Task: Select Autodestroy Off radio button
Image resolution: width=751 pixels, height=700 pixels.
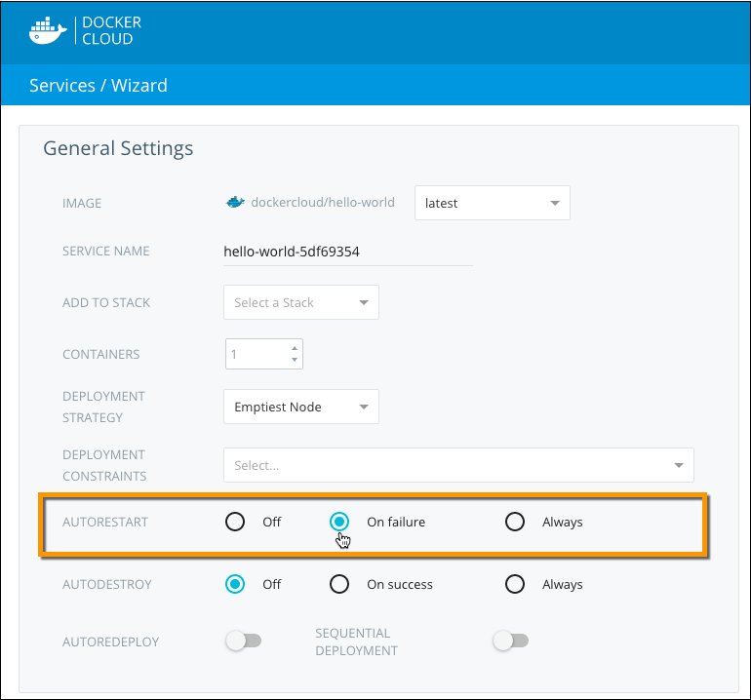Action: (235, 584)
